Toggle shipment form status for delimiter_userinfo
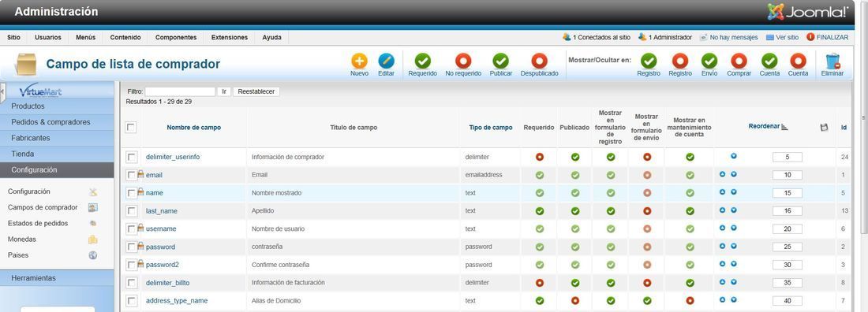 point(647,157)
